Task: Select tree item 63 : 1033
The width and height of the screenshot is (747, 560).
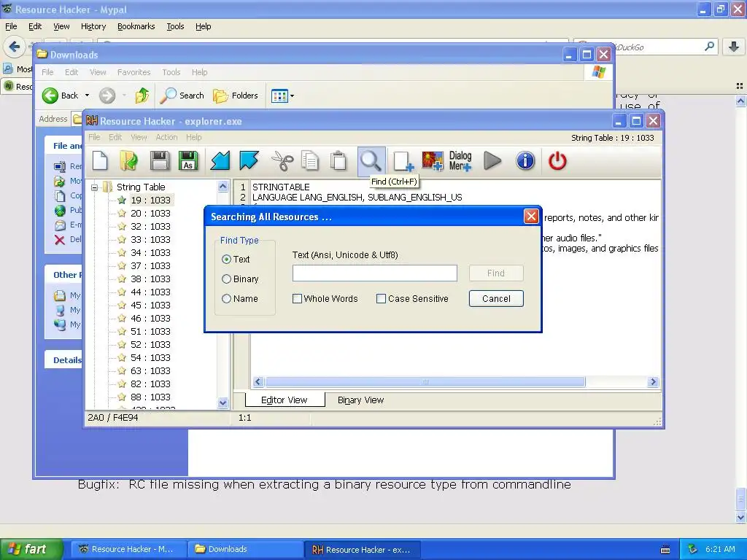Action: click(150, 370)
